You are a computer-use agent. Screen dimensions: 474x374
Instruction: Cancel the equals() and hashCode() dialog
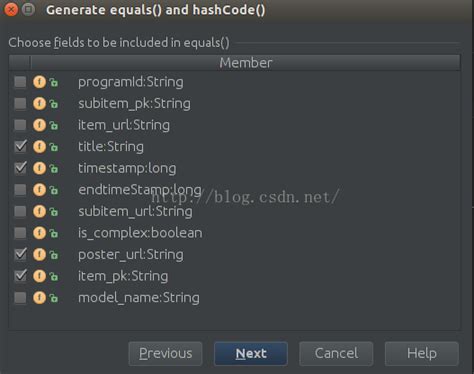click(336, 353)
